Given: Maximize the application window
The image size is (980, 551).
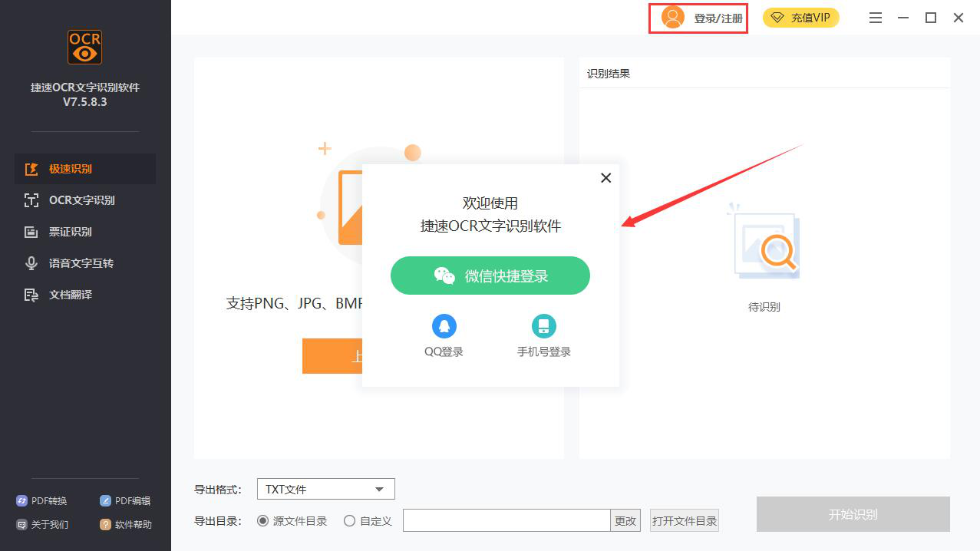Looking at the screenshot, I should [931, 18].
